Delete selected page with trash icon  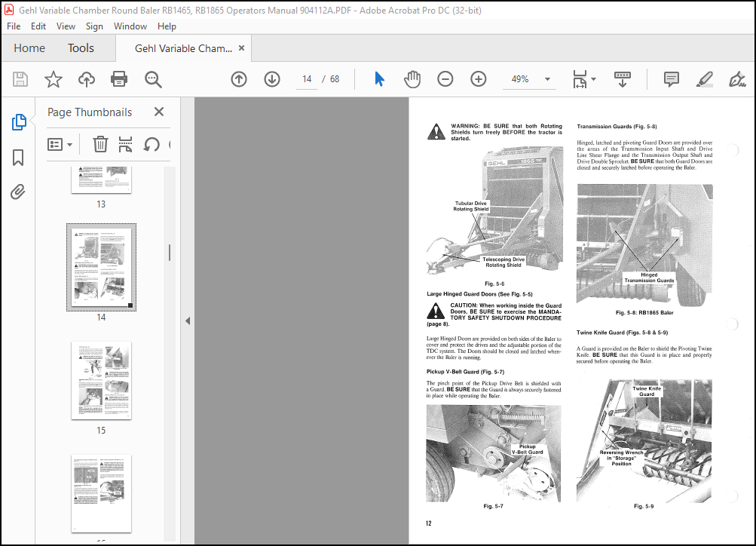pos(100,144)
